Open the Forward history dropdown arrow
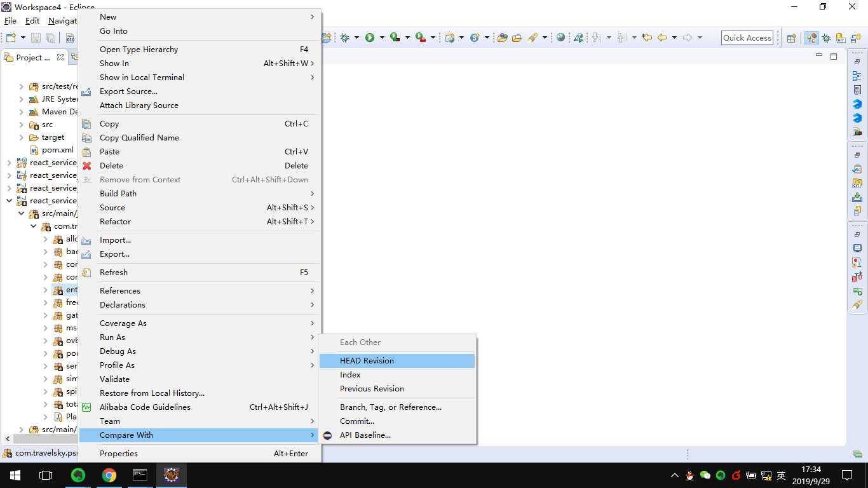The image size is (868, 488). point(700,38)
